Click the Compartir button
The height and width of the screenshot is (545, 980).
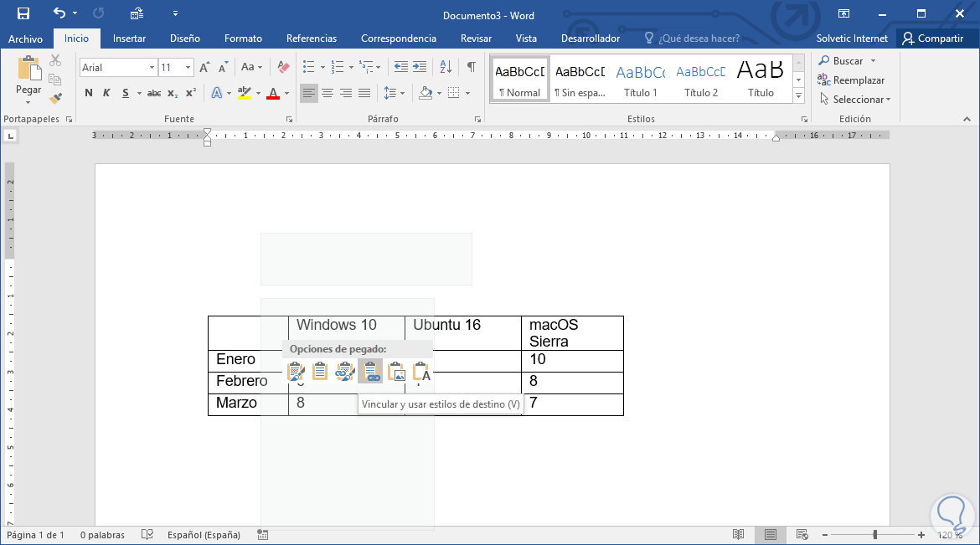933,39
